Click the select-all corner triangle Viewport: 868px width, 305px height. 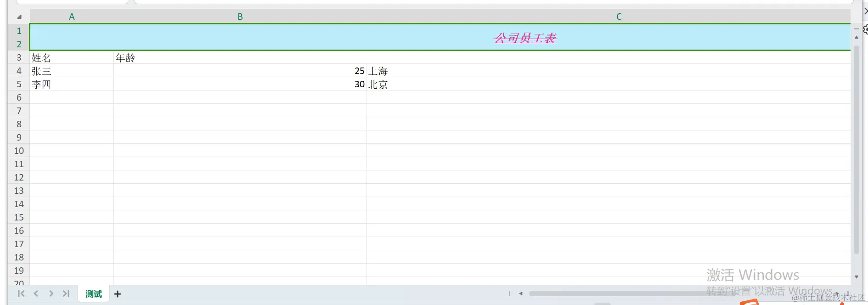[19, 17]
